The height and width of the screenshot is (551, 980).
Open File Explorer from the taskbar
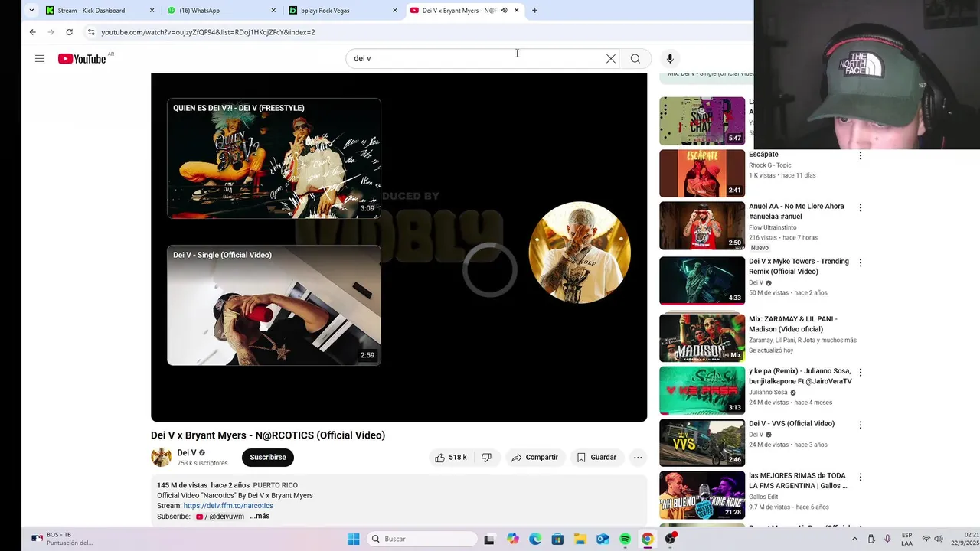point(580,539)
